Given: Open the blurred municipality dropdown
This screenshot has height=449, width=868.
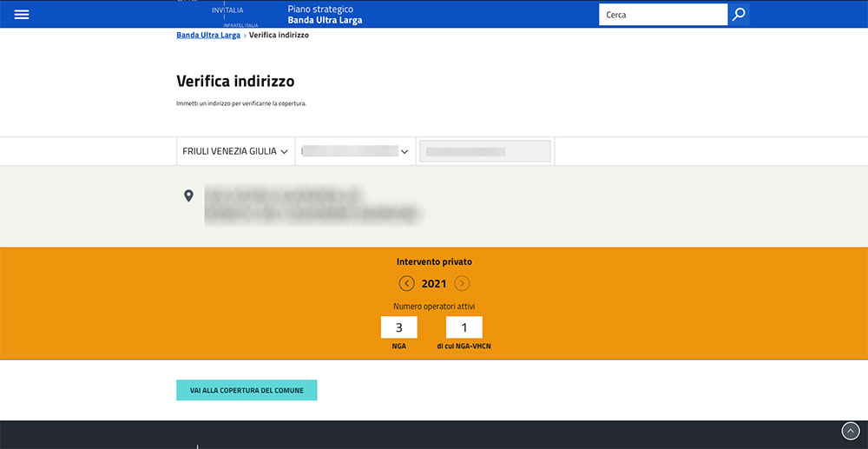Looking at the screenshot, I should (x=355, y=151).
